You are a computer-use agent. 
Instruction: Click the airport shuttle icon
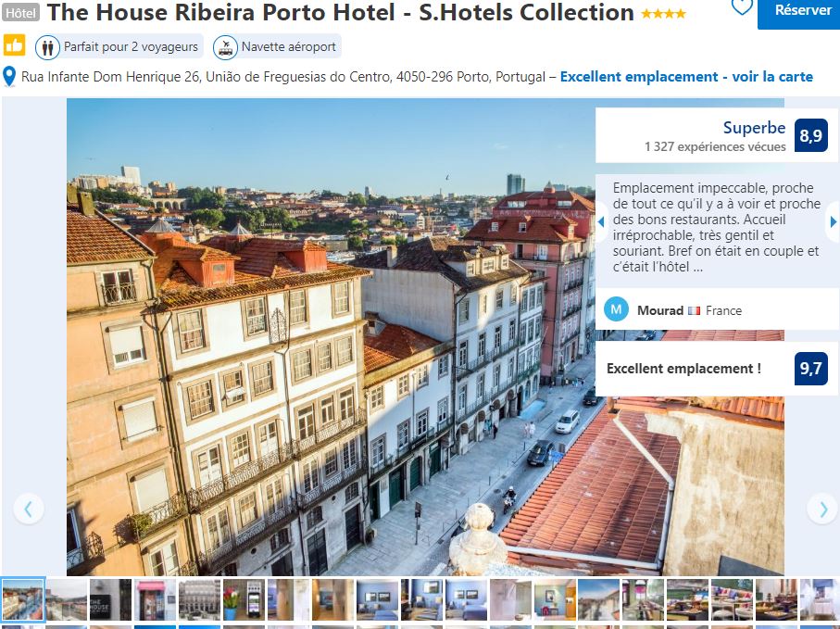226,47
